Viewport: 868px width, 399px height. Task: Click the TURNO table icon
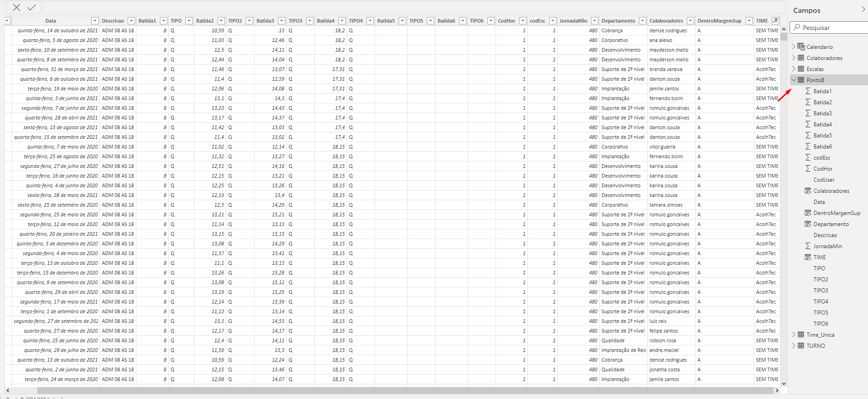coord(801,345)
